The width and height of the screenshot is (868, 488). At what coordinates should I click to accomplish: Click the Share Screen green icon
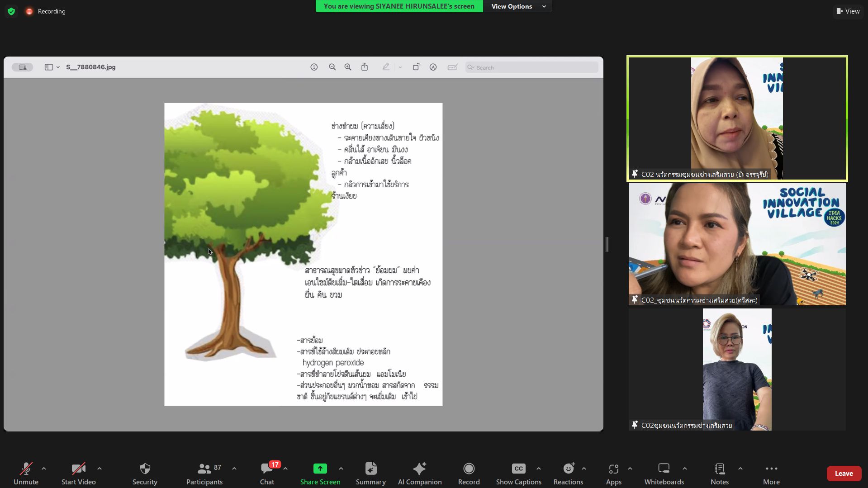point(320,469)
